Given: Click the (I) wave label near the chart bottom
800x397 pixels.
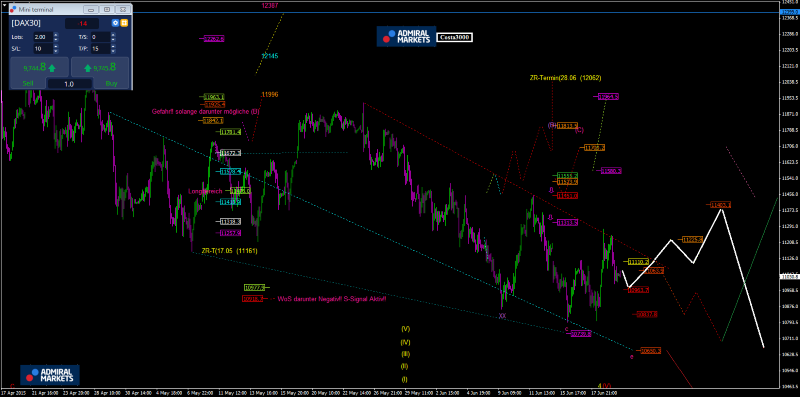Looking at the screenshot, I should 405,380.
